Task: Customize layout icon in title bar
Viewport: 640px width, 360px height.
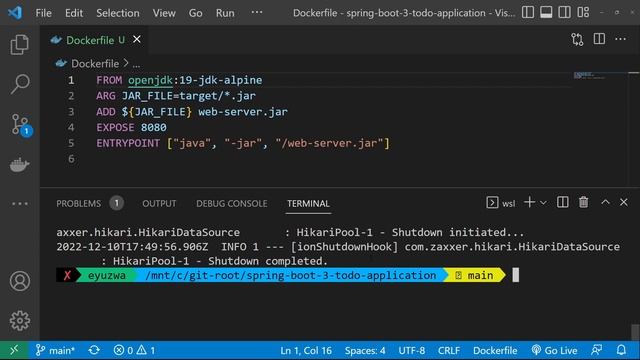Action: point(583,12)
